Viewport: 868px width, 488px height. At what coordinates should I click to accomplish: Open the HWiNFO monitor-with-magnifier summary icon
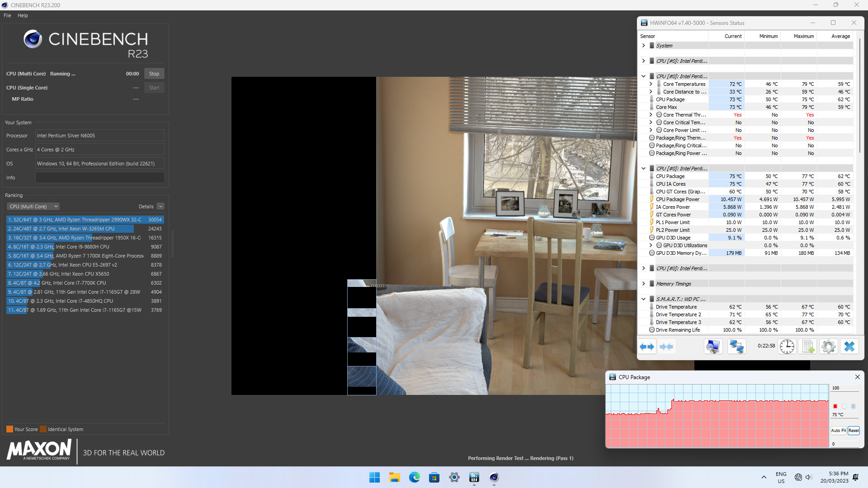(713, 347)
